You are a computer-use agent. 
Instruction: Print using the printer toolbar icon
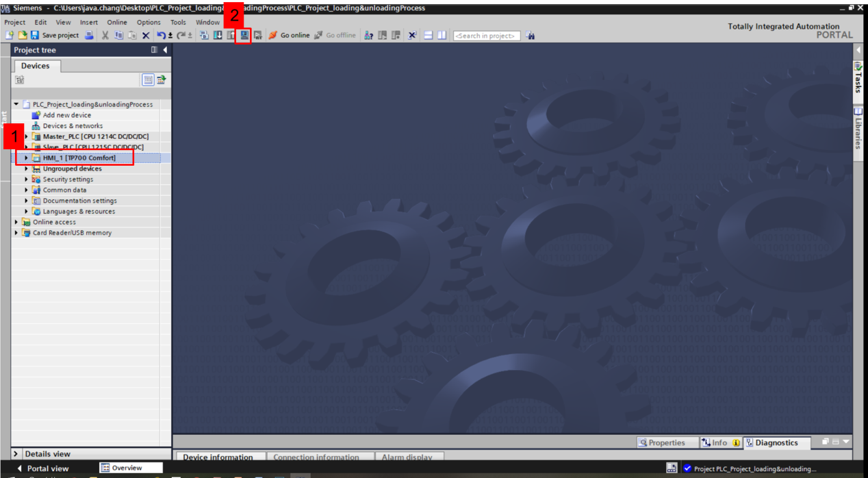(x=89, y=35)
